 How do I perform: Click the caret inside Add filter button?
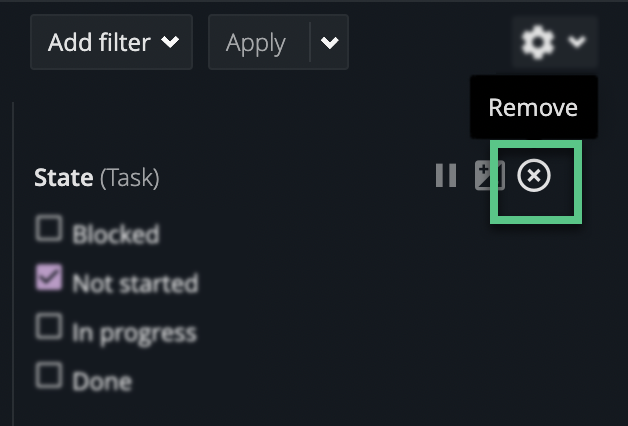[x=170, y=42]
